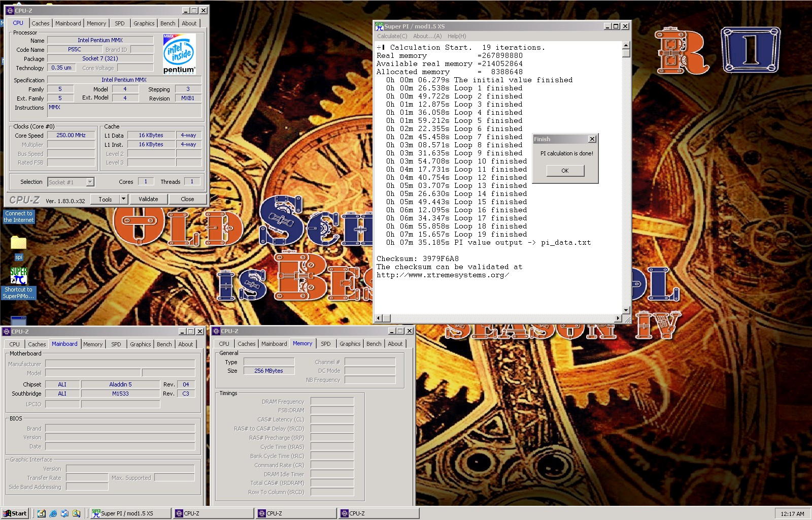Image resolution: width=812 pixels, height=520 pixels.
Task: Switch to Graphics tab in the CPU-Z processor window
Action: click(x=144, y=23)
